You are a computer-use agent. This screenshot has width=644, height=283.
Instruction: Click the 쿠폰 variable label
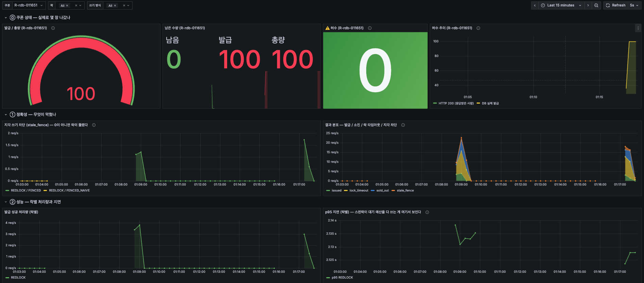(x=7, y=5)
